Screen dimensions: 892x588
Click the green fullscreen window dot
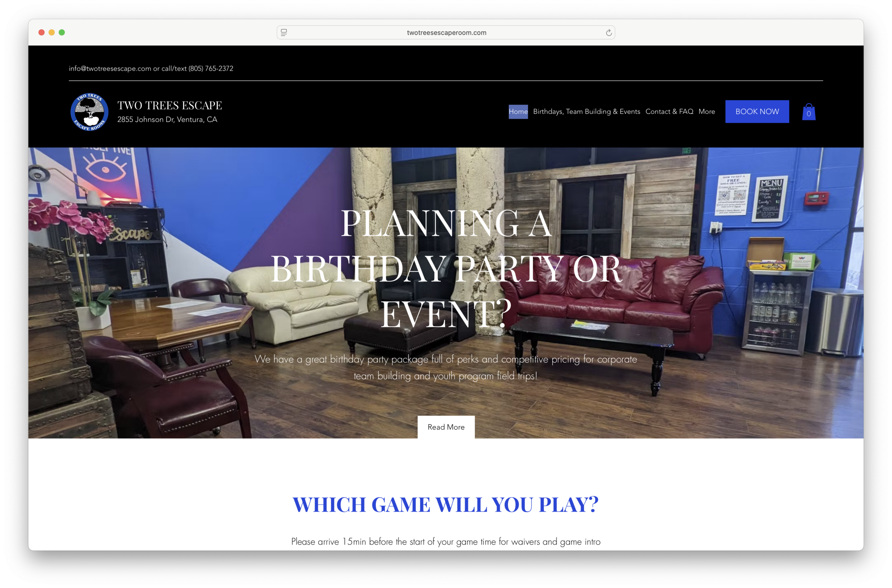pos(62,33)
